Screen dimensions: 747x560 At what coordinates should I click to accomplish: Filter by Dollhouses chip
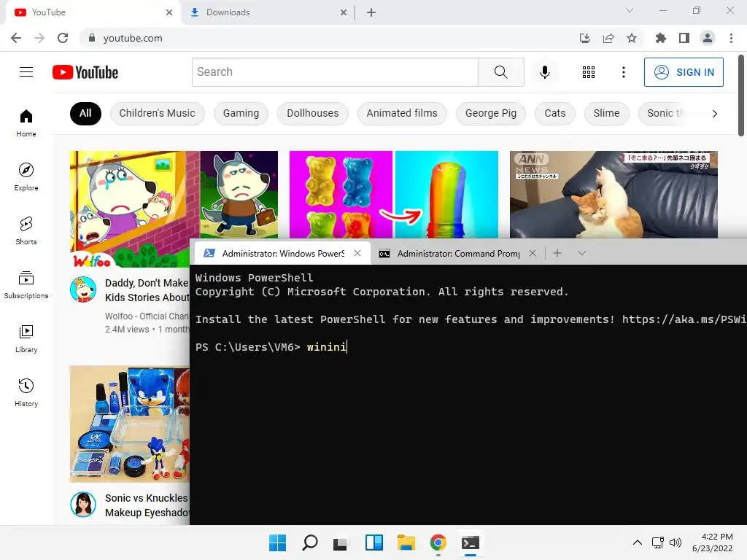(312, 113)
